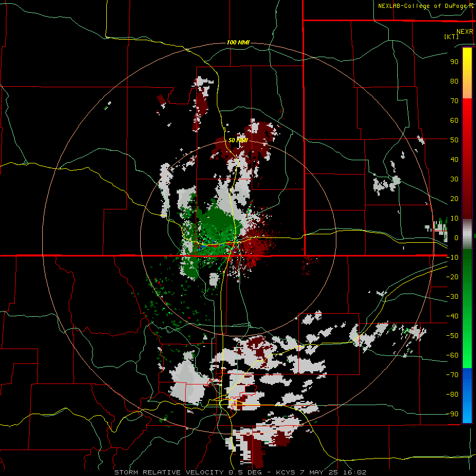Click the -40 scale label

452,316
